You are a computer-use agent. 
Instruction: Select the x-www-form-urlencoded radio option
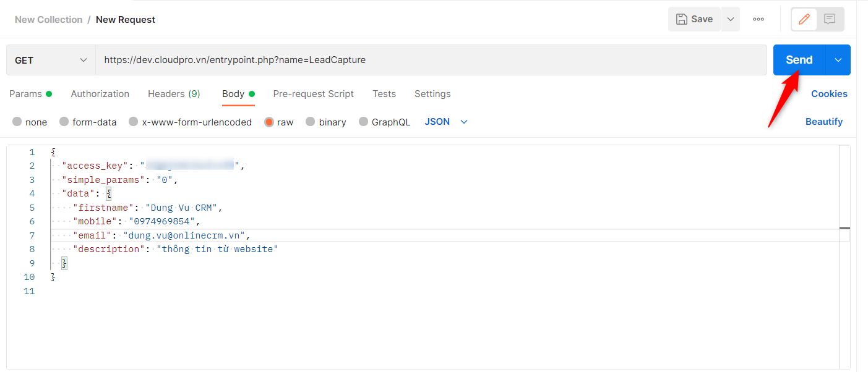(x=134, y=122)
